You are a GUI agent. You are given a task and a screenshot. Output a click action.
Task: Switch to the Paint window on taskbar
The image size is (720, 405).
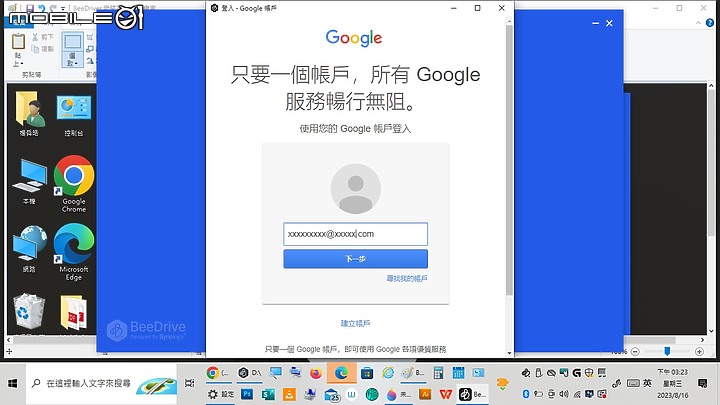click(x=413, y=373)
